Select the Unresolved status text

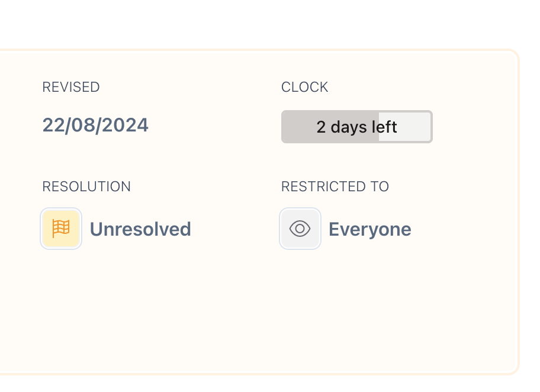click(x=140, y=229)
